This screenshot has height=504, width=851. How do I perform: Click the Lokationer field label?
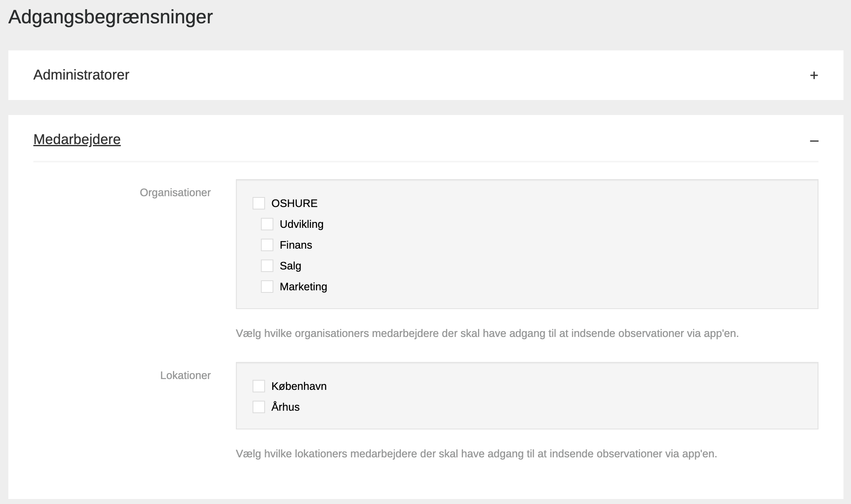point(185,375)
